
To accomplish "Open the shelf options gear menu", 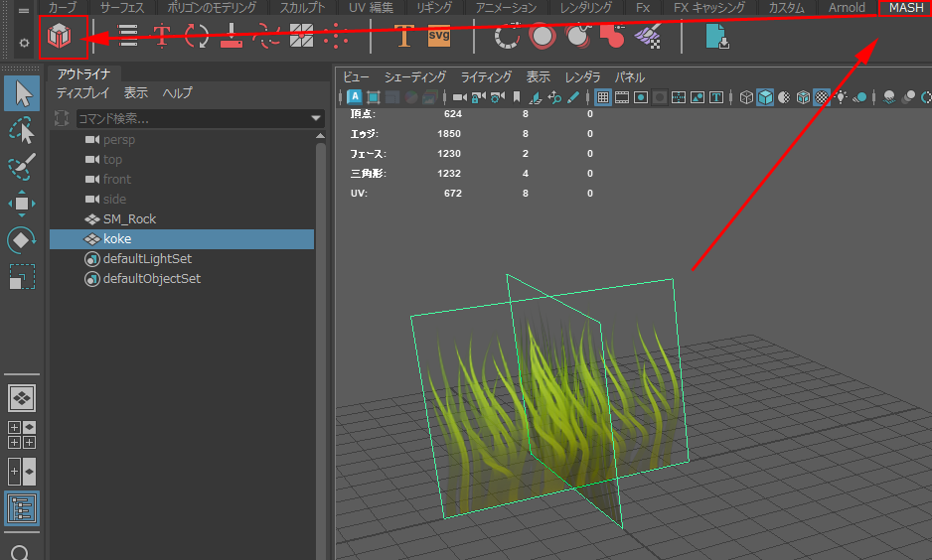I will (24, 43).
